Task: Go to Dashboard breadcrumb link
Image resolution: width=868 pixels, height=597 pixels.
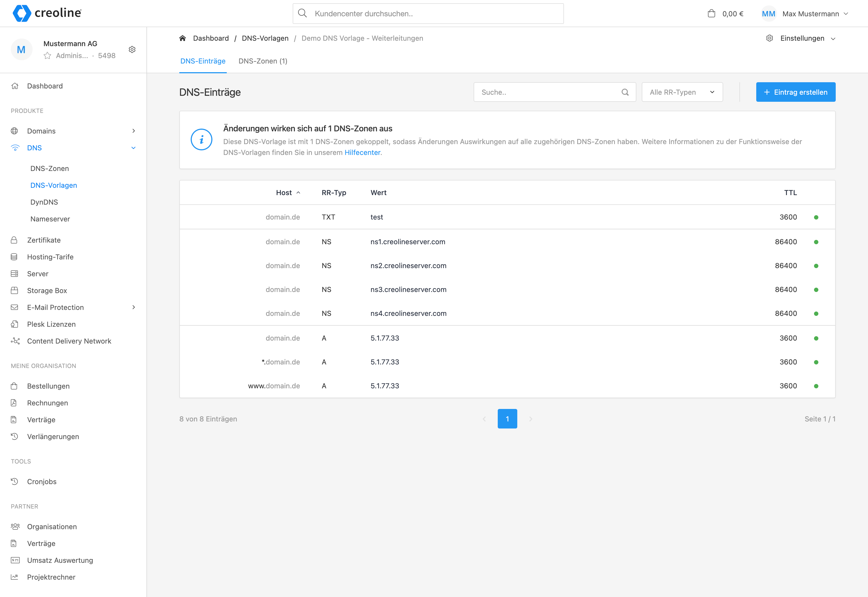Action: 211,38
